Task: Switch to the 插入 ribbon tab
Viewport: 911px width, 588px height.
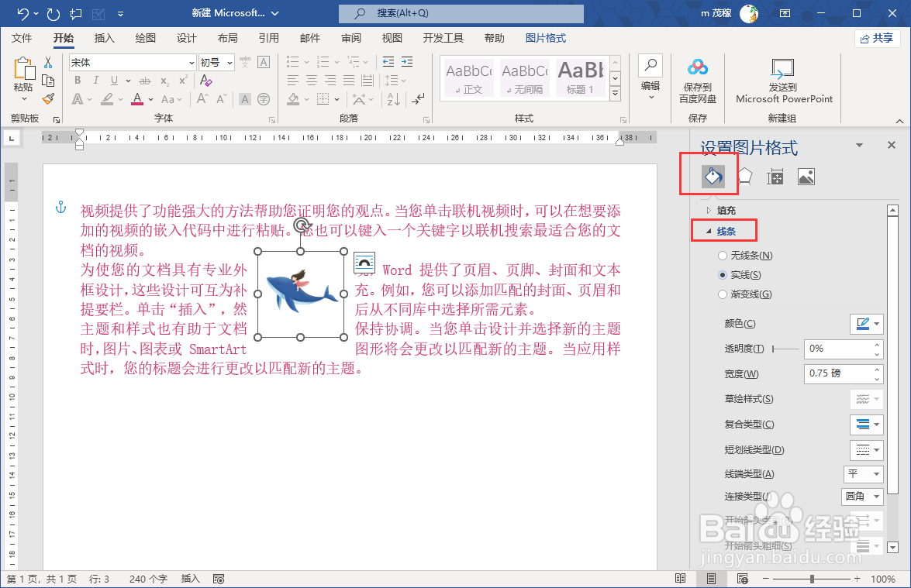Action: pyautogui.click(x=105, y=36)
